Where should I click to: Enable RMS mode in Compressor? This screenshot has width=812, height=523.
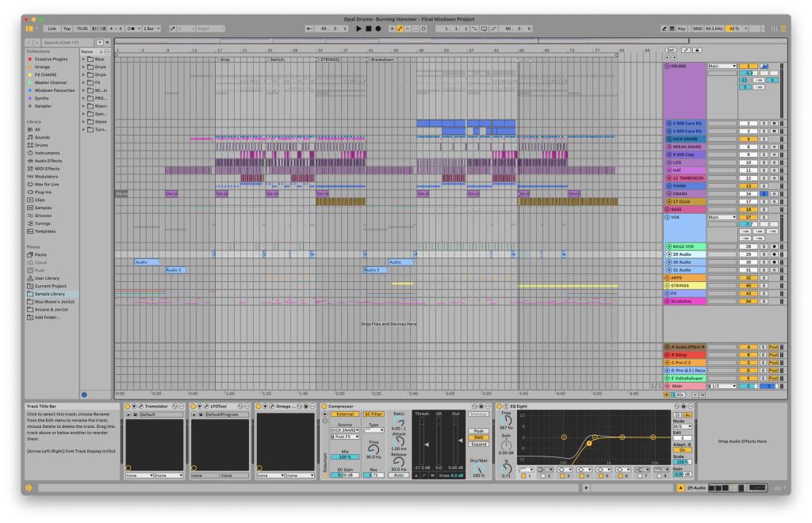(x=479, y=437)
